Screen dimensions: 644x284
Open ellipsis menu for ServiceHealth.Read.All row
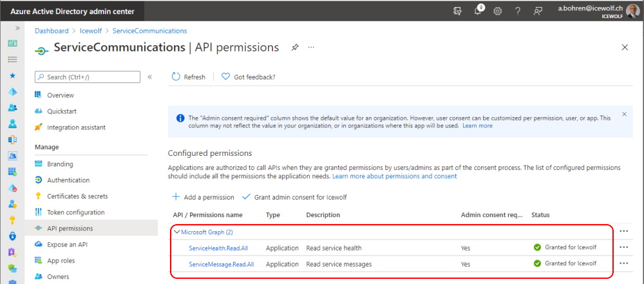coord(623,247)
